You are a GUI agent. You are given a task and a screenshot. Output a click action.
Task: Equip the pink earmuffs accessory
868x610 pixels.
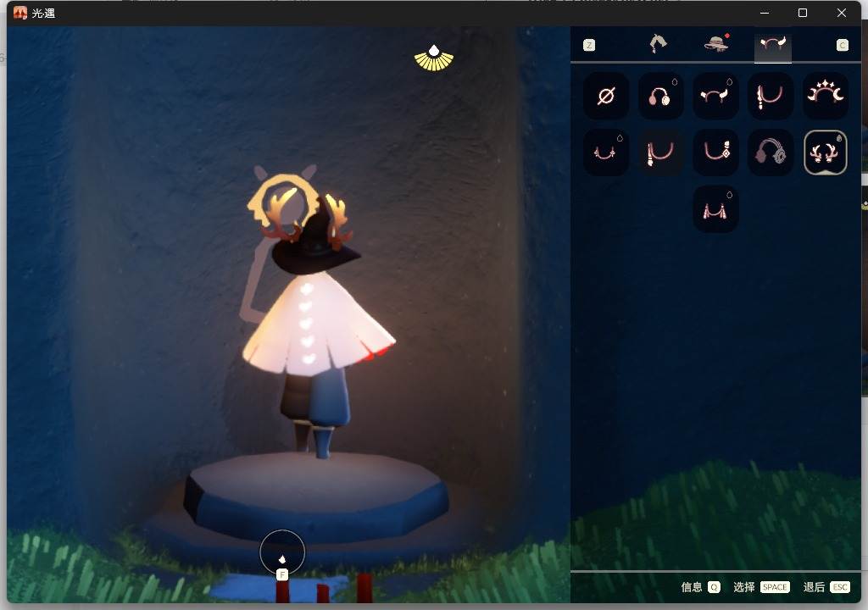click(x=660, y=96)
